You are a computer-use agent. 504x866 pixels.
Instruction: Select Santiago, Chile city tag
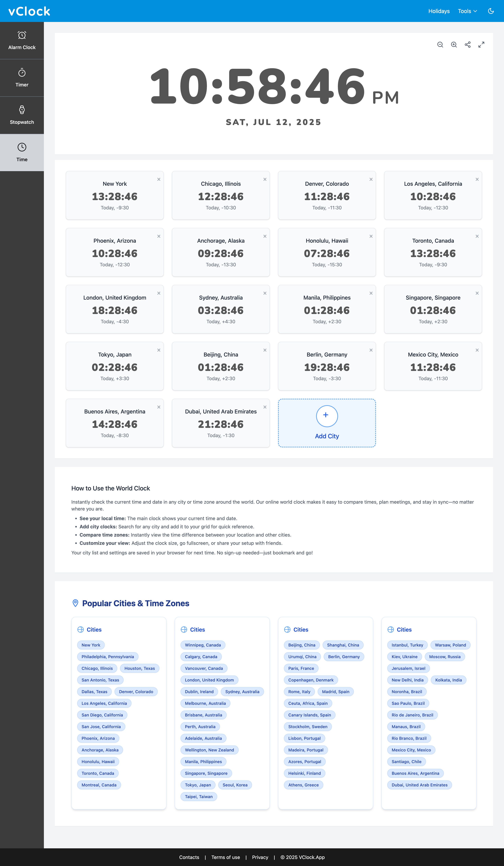[x=406, y=762]
